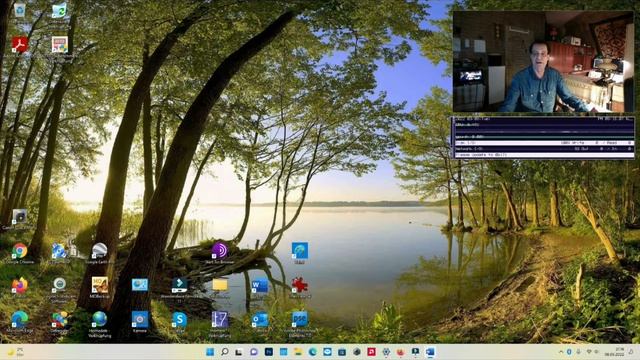Select the Google Chrome desktop shortcut
The width and height of the screenshot is (640, 360).
[x=19, y=251]
